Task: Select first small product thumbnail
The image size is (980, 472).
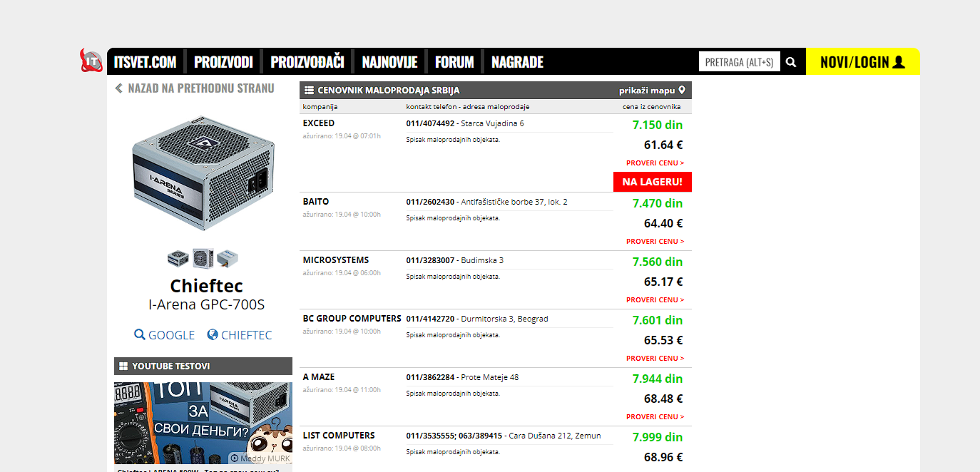Action: [x=178, y=258]
